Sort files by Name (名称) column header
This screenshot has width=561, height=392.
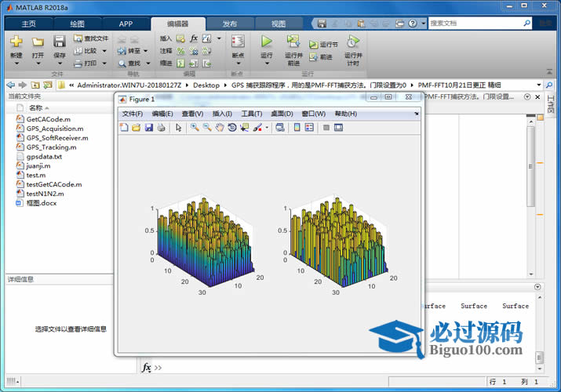36,107
